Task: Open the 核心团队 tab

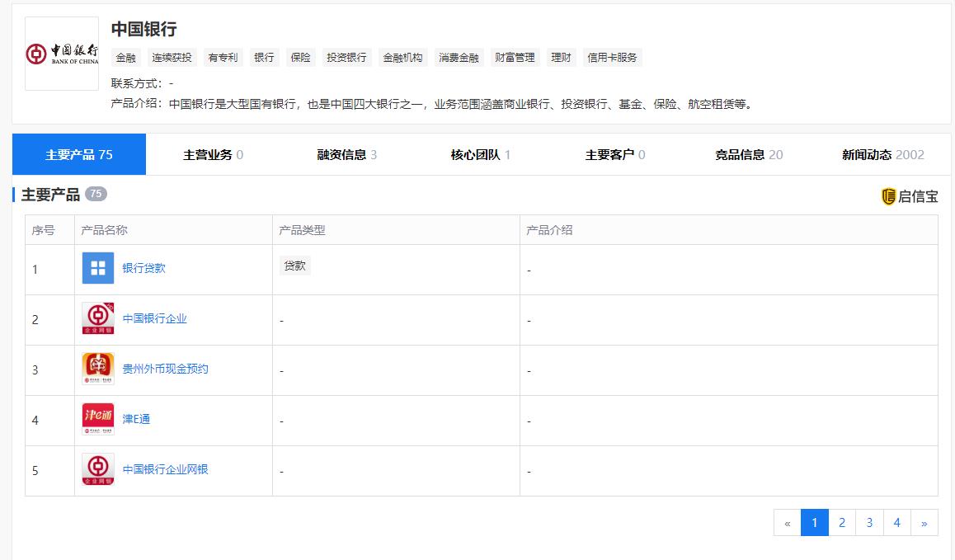Action: pyautogui.click(x=481, y=155)
